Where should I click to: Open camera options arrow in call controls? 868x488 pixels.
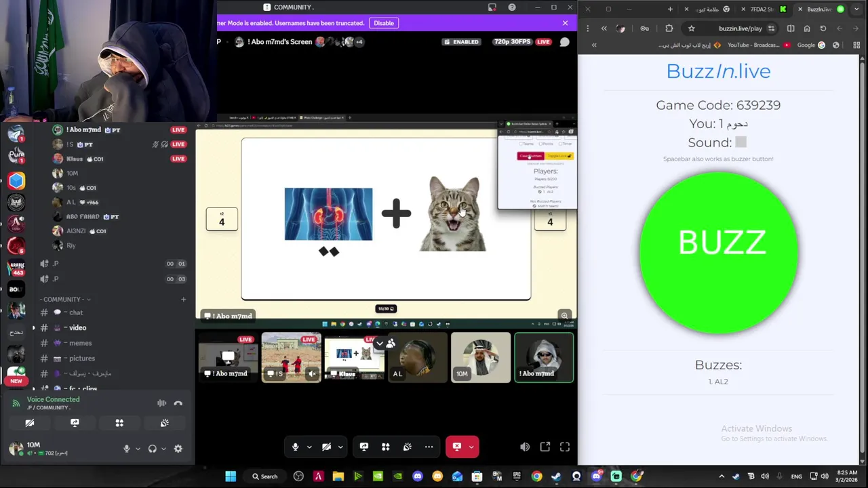point(340,447)
